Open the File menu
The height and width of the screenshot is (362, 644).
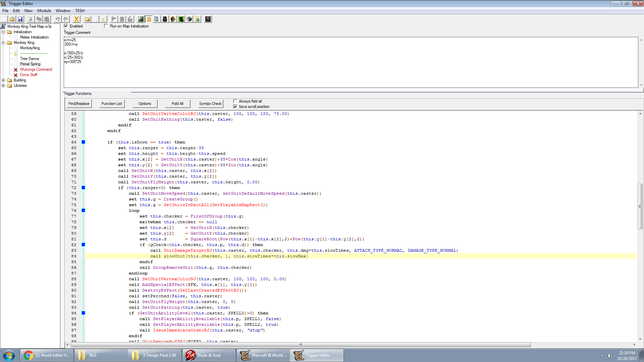pyautogui.click(x=5, y=11)
